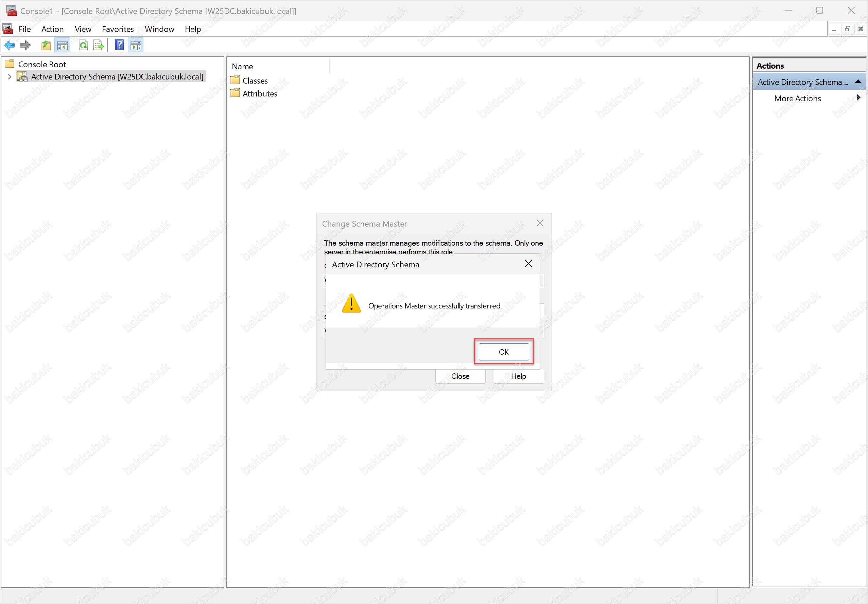The image size is (868, 604).
Task: Toggle Show/Hide Console Tree toolbar icon
Action: pyautogui.click(x=63, y=46)
